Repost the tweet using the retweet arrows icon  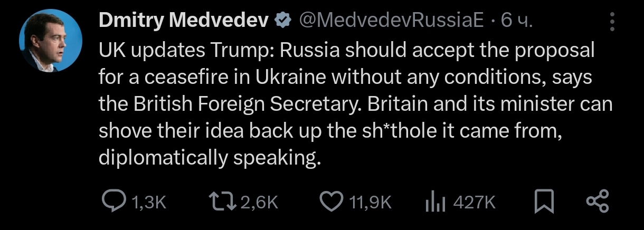(222, 202)
